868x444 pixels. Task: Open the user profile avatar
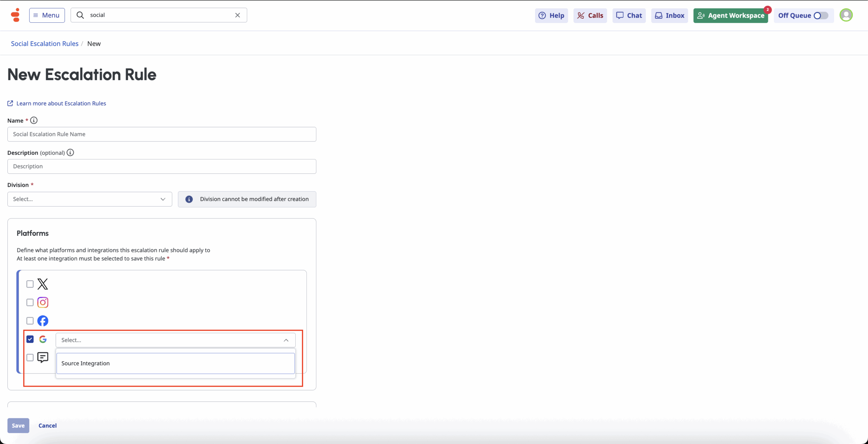tap(846, 15)
